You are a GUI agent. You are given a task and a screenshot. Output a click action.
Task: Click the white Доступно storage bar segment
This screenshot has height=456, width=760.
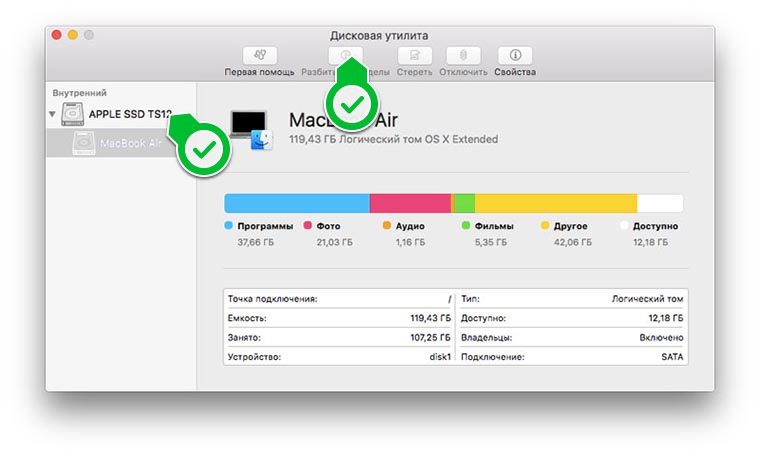point(660,204)
